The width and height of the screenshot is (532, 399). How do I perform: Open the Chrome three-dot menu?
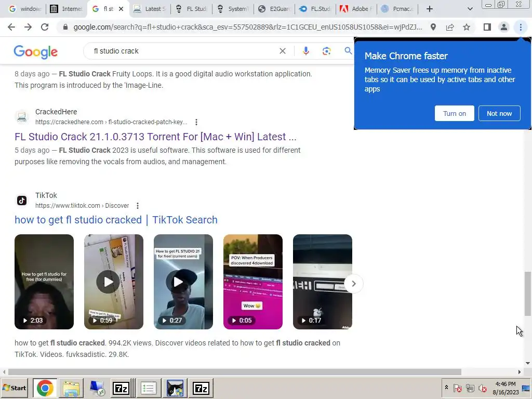tap(521, 27)
